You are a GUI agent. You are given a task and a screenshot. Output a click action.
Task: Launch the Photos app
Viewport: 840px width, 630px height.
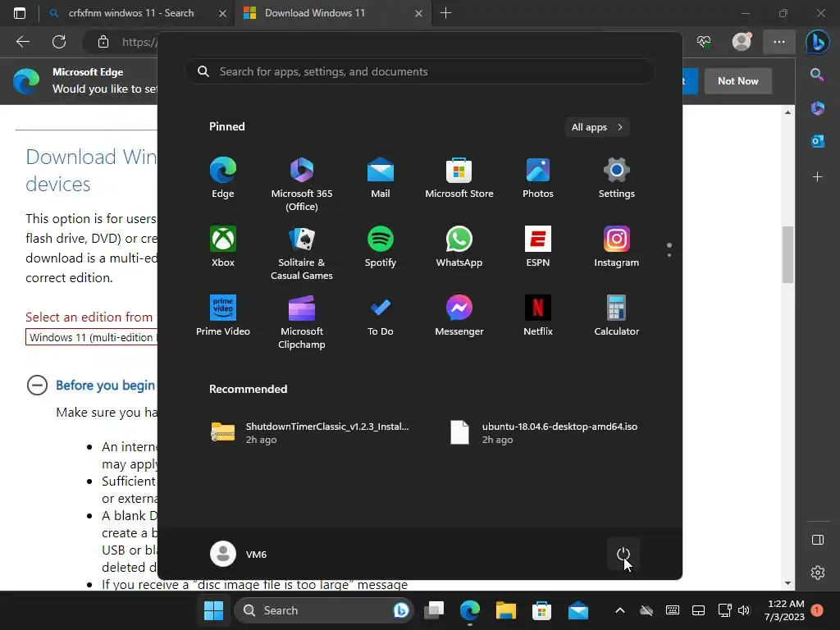pos(538,178)
